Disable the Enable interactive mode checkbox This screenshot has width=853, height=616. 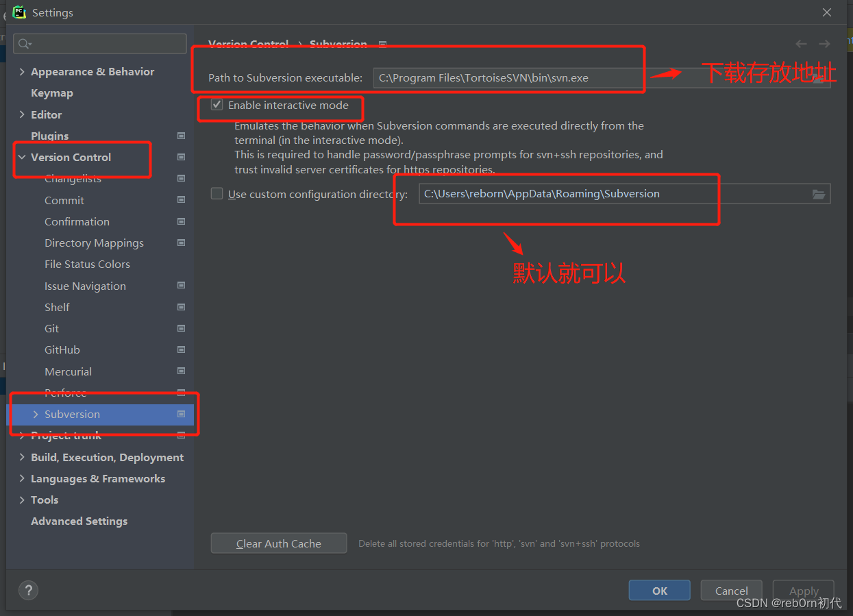click(217, 105)
